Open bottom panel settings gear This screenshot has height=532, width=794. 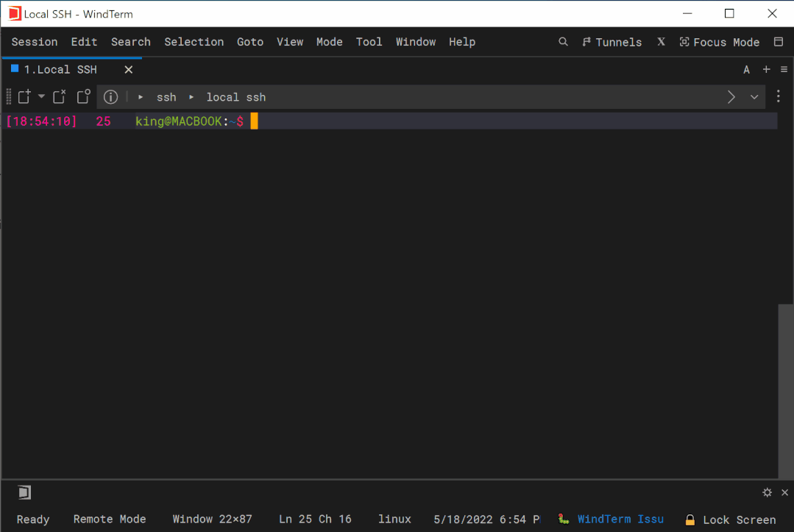(768, 492)
